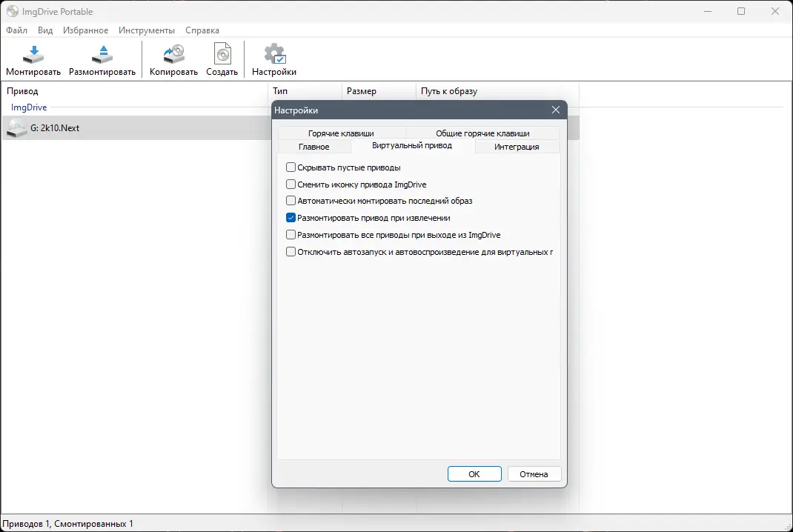Click the Путь к образу column header
793x532 pixels.
coord(497,91)
